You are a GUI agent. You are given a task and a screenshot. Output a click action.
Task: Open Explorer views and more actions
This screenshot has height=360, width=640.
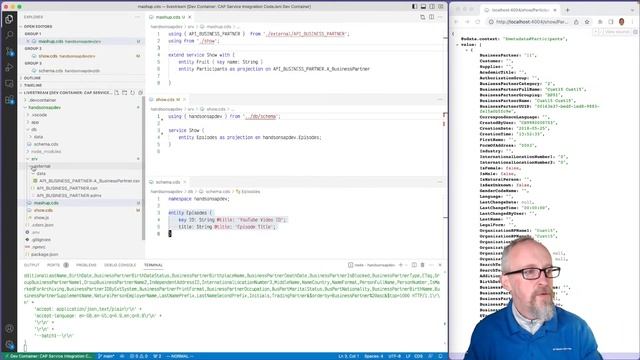tap(137, 17)
